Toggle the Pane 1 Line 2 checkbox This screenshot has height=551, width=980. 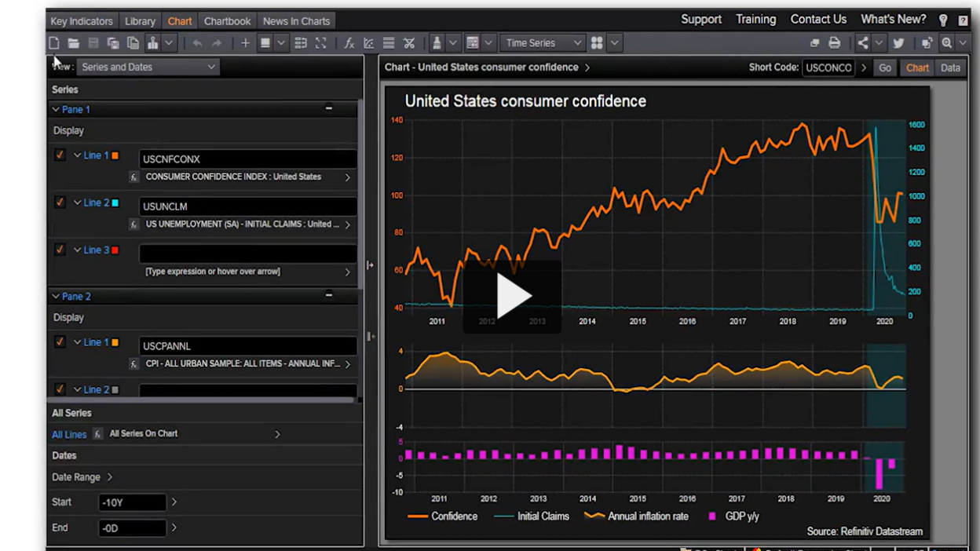[x=60, y=203]
